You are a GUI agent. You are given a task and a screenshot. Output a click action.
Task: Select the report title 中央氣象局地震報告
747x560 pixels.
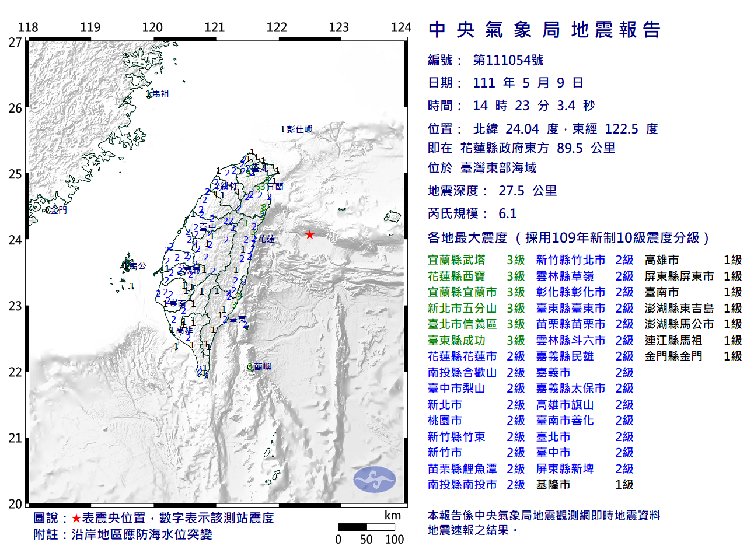544,30
